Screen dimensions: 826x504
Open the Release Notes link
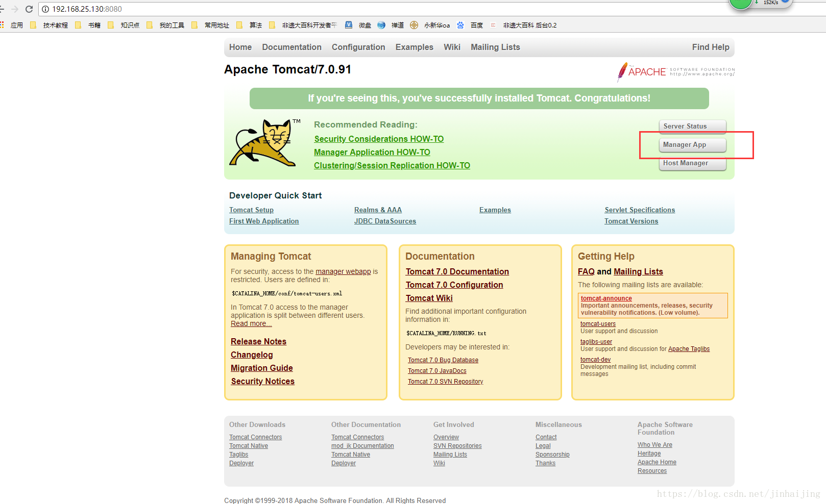(258, 341)
